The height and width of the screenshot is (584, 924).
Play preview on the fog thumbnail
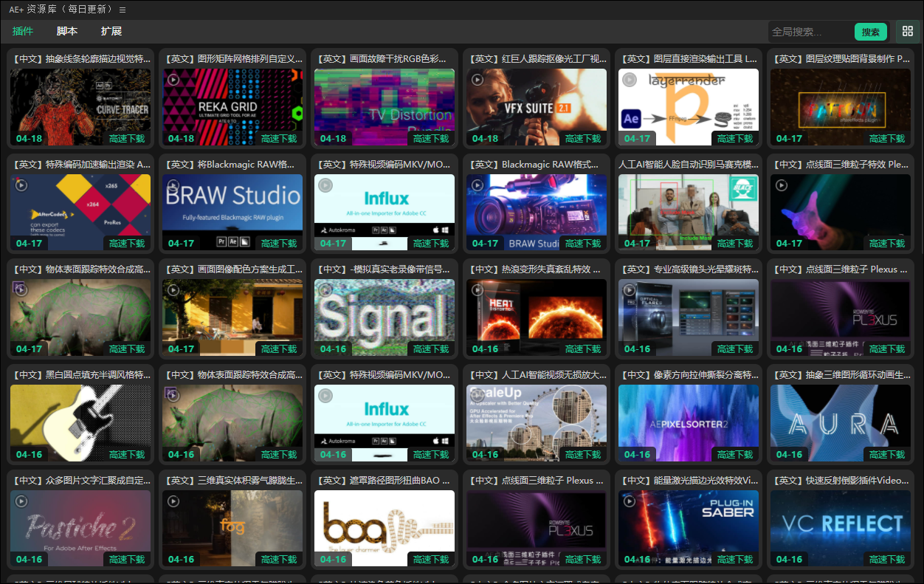(173, 501)
